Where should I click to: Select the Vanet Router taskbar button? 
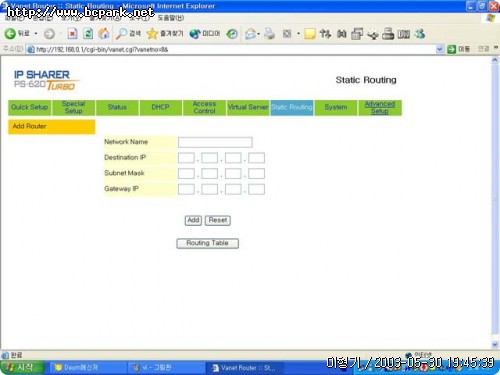[x=245, y=368]
